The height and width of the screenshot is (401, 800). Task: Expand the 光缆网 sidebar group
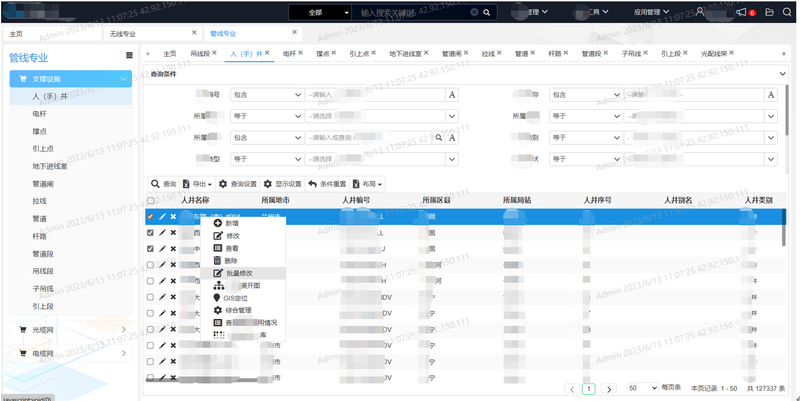tap(70, 330)
